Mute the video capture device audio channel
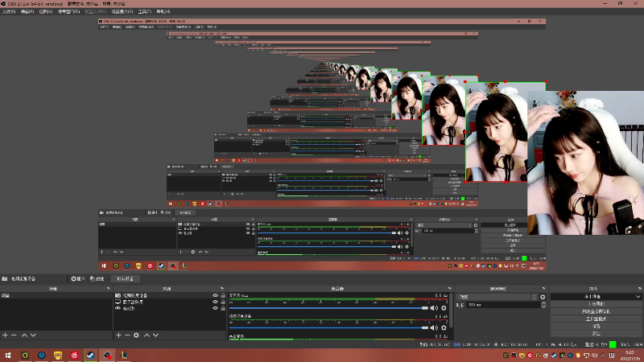The height and width of the screenshot is (362, 644). tap(434, 327)
